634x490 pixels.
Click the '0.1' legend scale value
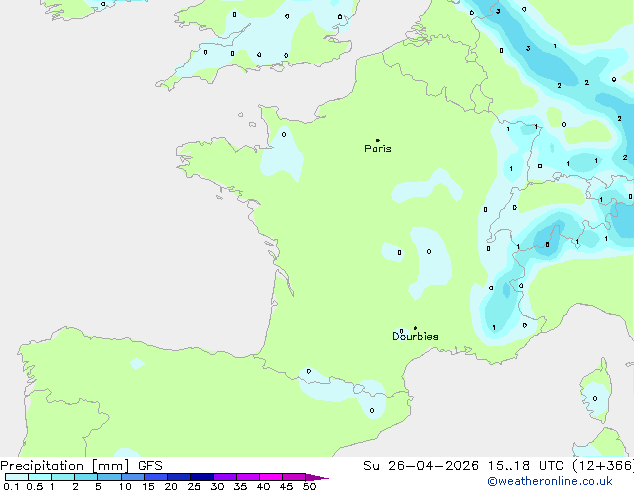point(11,486)
